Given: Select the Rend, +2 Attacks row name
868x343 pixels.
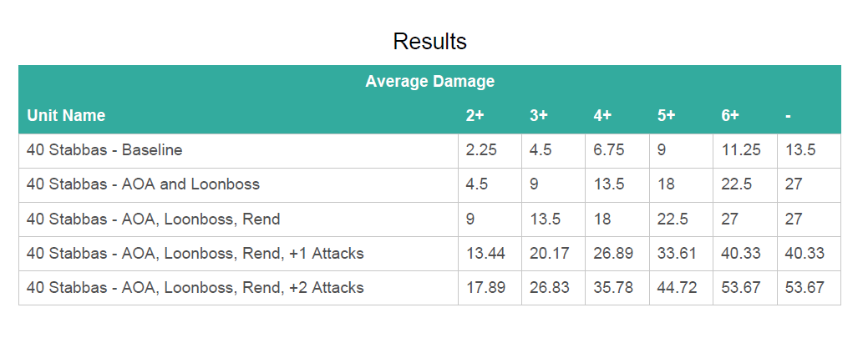Looking at the screenshot, I should pos(195,288).
